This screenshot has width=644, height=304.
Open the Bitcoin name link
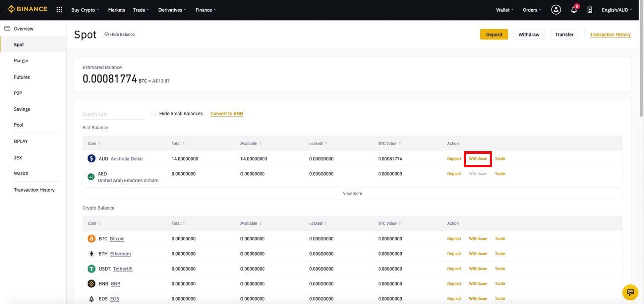point(117,239)
